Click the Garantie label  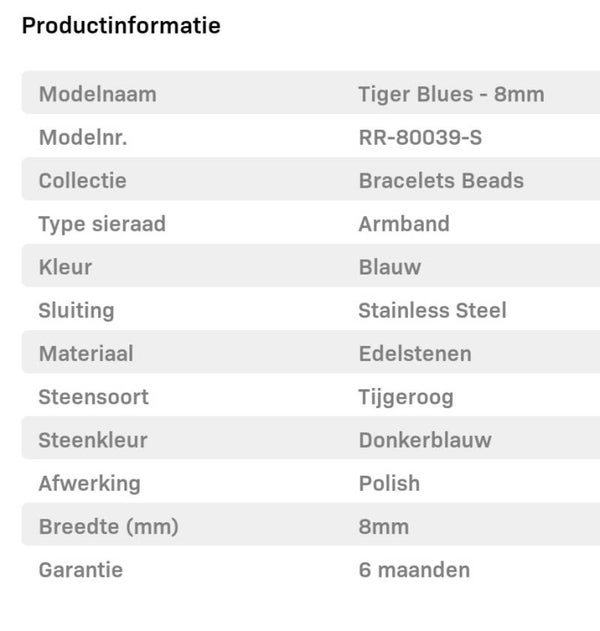tap(81, 570)
